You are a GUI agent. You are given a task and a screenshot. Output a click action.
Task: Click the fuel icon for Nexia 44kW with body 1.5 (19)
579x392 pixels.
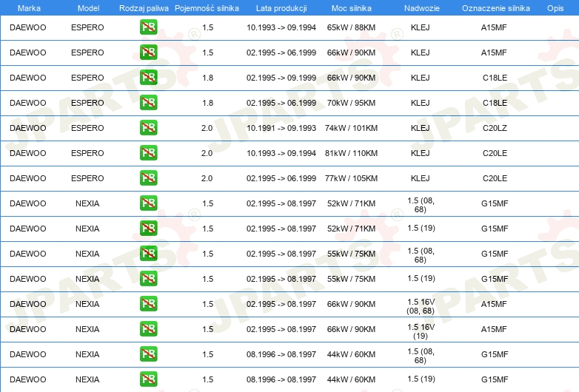[148, 379]
